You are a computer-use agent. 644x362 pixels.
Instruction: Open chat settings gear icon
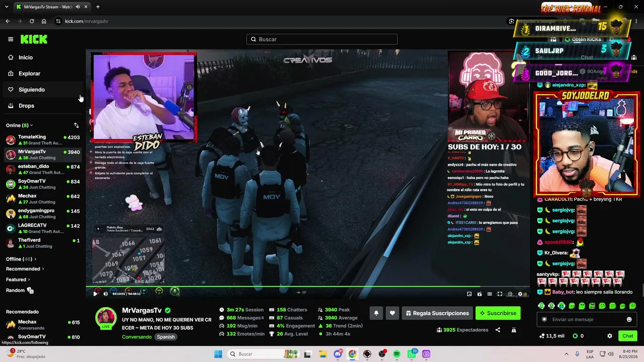tap(609, 336)
